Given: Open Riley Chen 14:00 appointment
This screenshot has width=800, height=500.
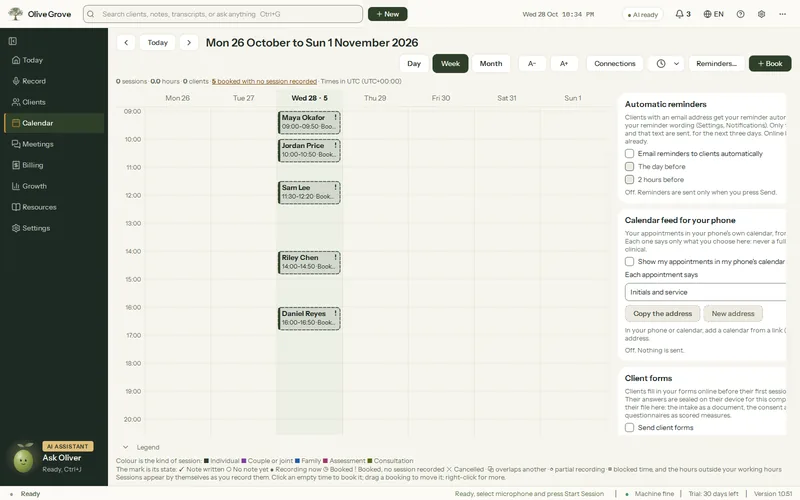Looking at the screenshot, I should 309,263.
